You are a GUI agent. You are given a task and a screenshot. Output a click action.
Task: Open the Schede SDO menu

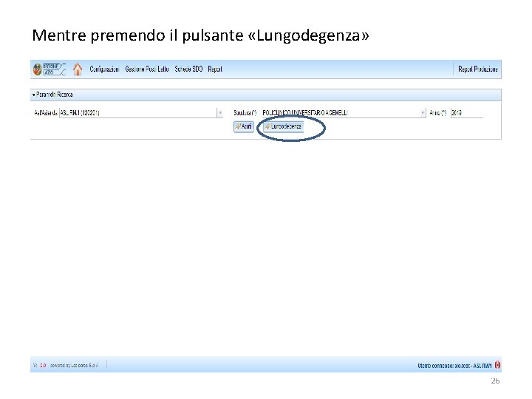(188, 69)
